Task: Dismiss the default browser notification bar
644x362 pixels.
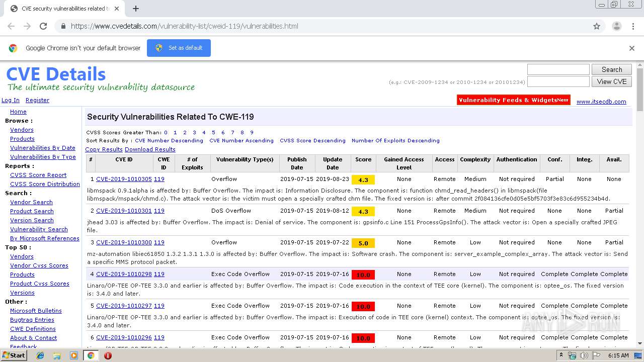Action: (x=632, y=48)
